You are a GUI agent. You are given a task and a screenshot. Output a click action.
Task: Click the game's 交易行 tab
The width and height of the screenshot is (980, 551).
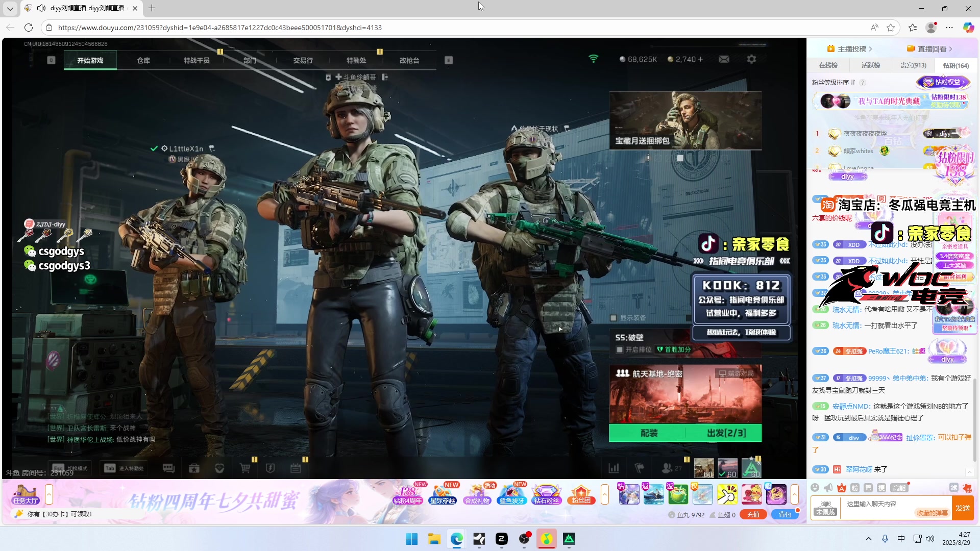tap(303, 60)
